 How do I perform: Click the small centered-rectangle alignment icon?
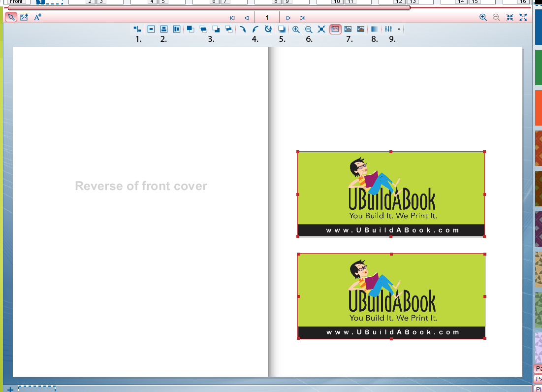(x=151, y=30)
